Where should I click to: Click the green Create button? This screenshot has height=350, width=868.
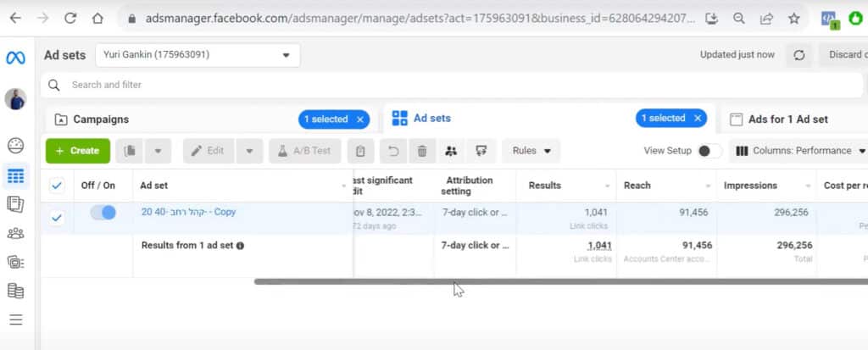click(x=77, y=151)
